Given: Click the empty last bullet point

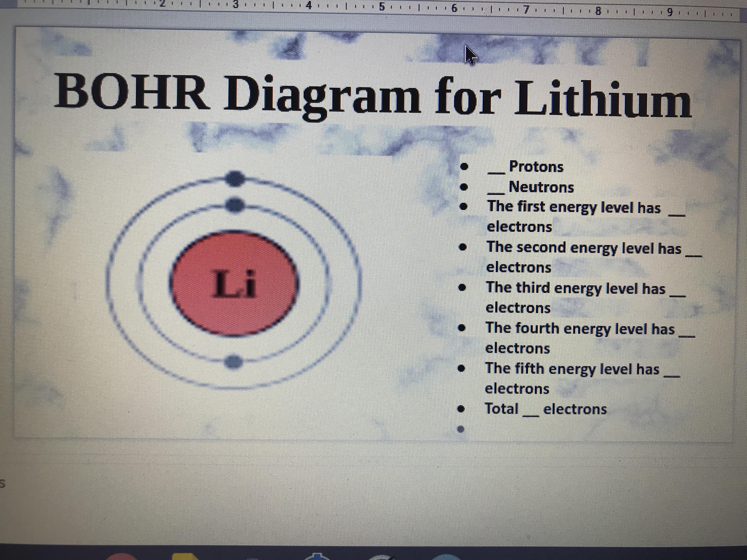Looking at the screenshot, I should [x=461, y=429].
